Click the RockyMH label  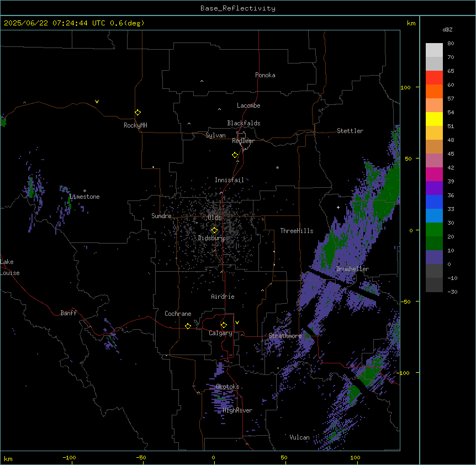click(135, 125)
